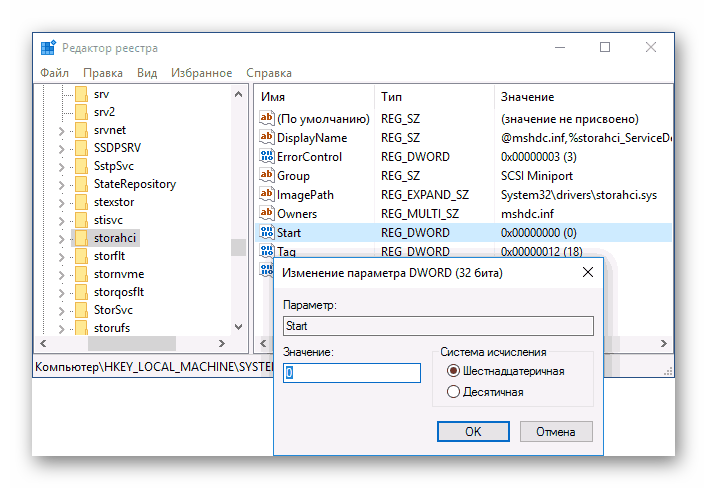Click the registry path in status bar
The width and height of the screenshot is (707, 488).
coord(154,367)
